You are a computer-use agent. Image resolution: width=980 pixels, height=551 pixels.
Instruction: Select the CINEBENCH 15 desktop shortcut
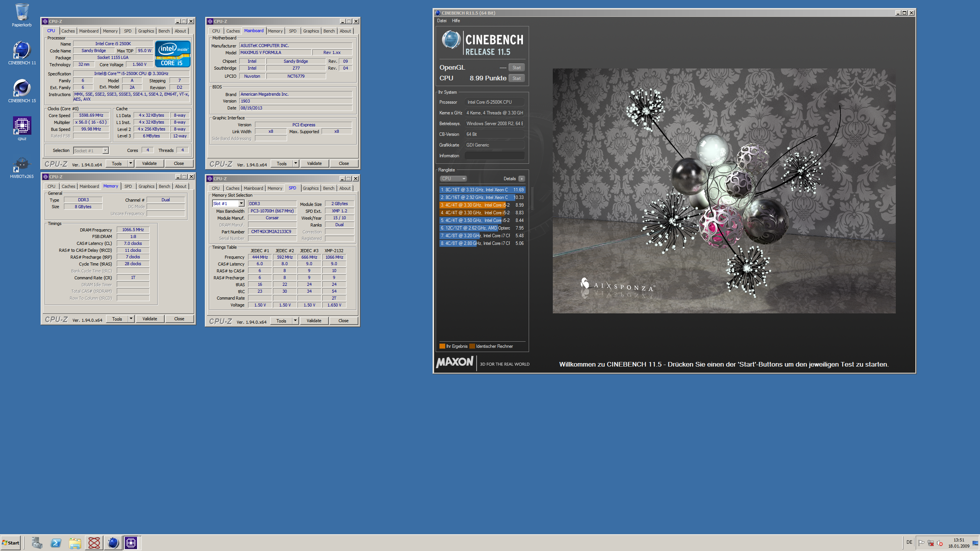pos(22,91)
